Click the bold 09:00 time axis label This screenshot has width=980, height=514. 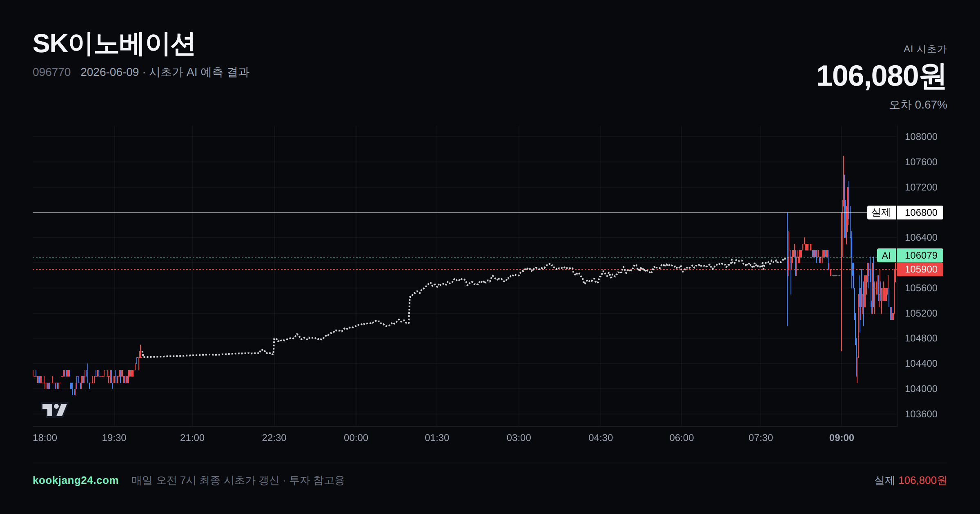click(x=842, y=438)
